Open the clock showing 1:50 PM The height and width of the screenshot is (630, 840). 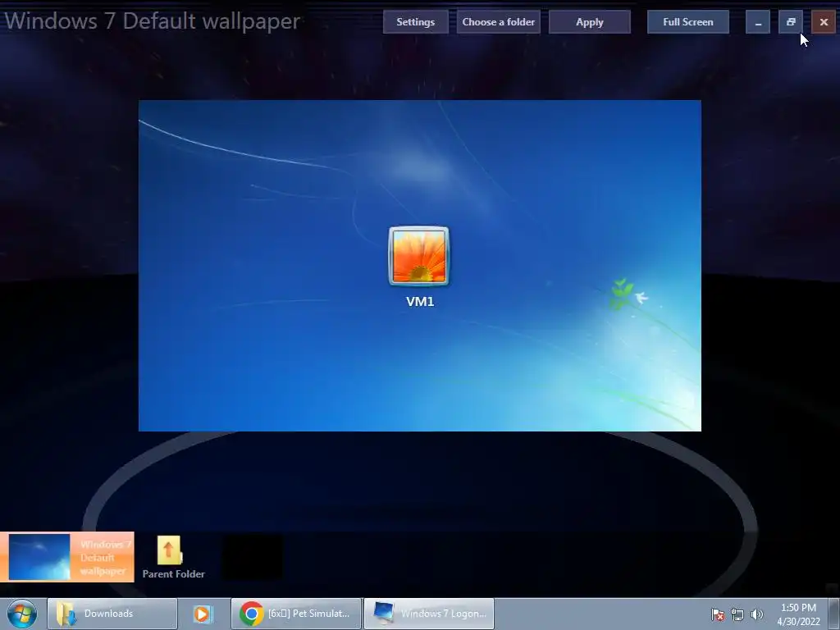[798, 614]
